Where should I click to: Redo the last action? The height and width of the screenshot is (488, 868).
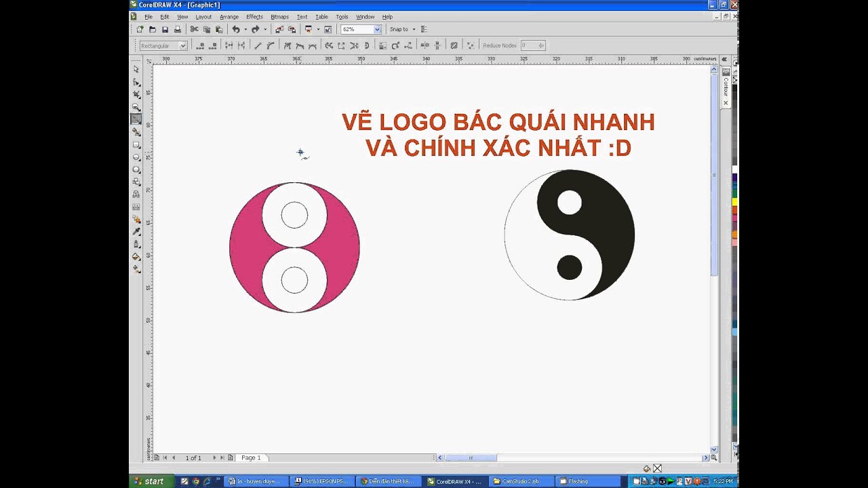coord(255,29)
